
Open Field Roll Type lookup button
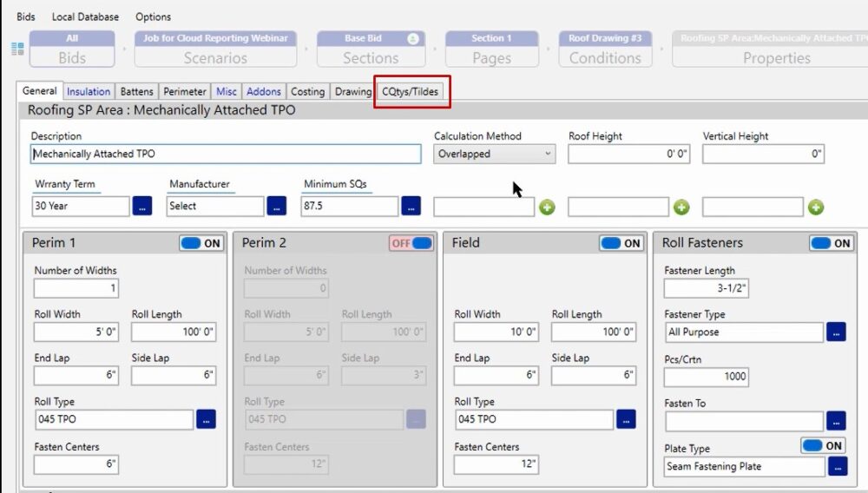[626, 419]
